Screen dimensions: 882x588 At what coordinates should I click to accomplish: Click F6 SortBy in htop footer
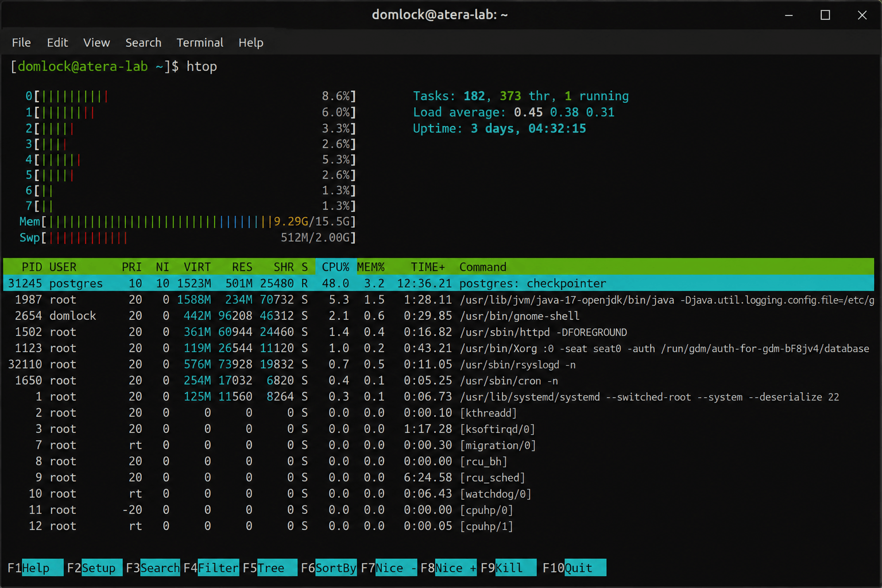point(329,568)
